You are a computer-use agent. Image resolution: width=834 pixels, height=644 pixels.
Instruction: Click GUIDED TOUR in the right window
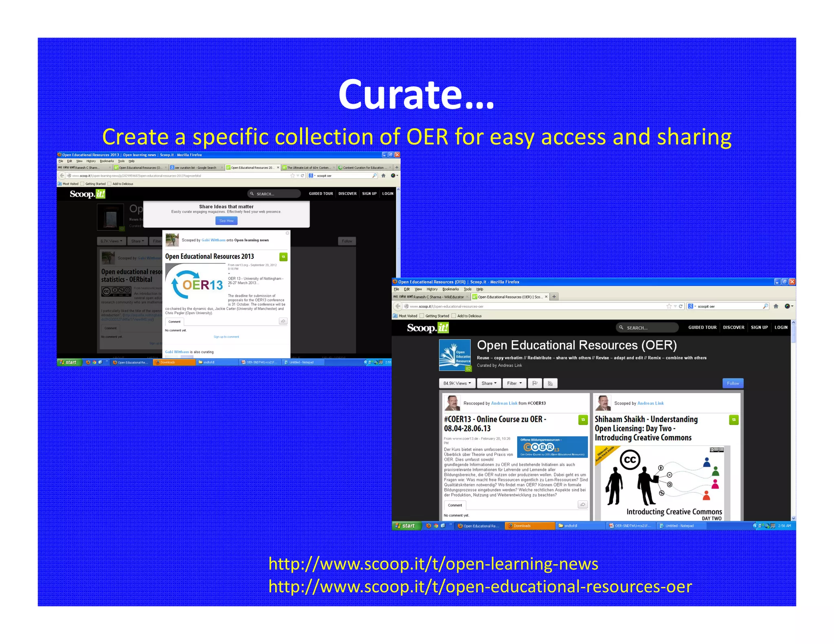click(702, 327)
